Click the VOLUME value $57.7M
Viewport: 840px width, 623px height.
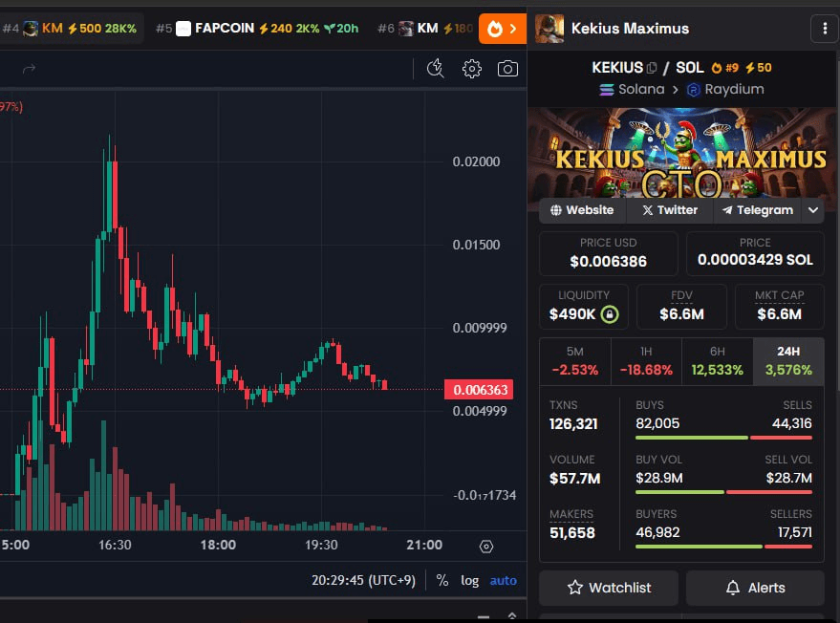[575, 479]
